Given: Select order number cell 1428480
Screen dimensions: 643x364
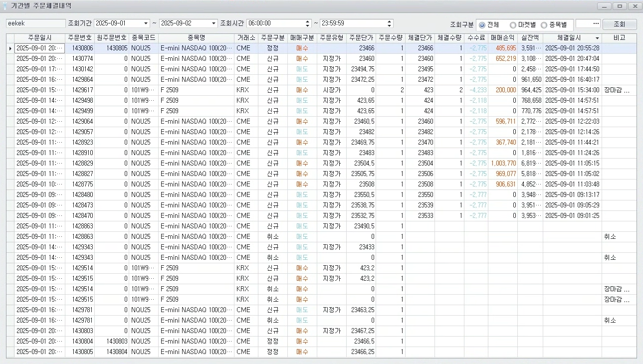Looking at the screenshot, I should coord(80,195).
